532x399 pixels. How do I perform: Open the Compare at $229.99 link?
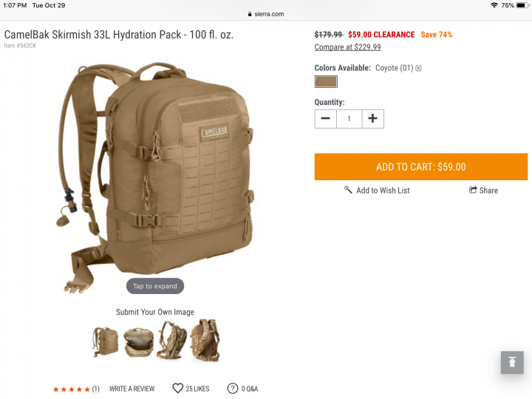[x=347, y=47]
